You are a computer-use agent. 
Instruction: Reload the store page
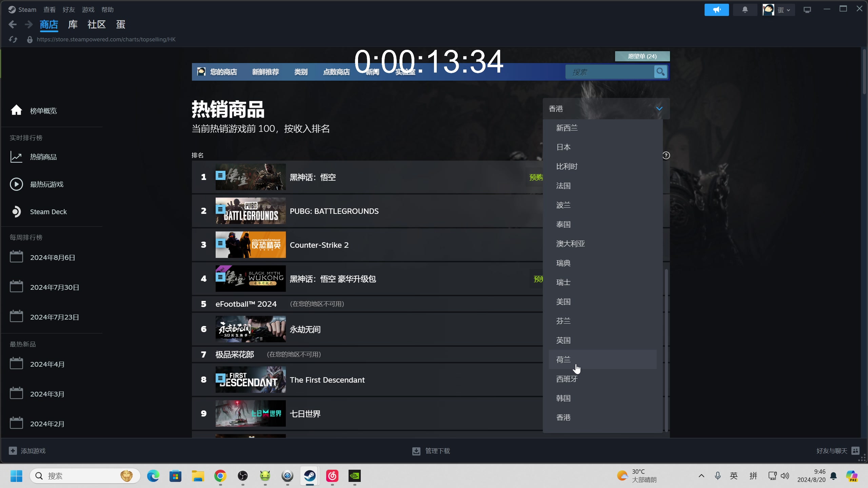(13, 40)
